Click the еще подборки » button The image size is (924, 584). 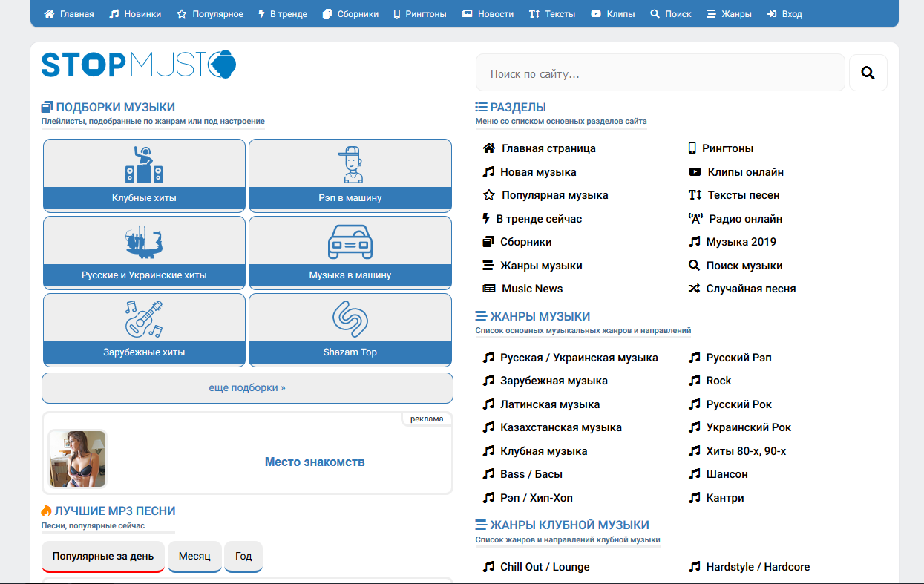pos(247,388)
